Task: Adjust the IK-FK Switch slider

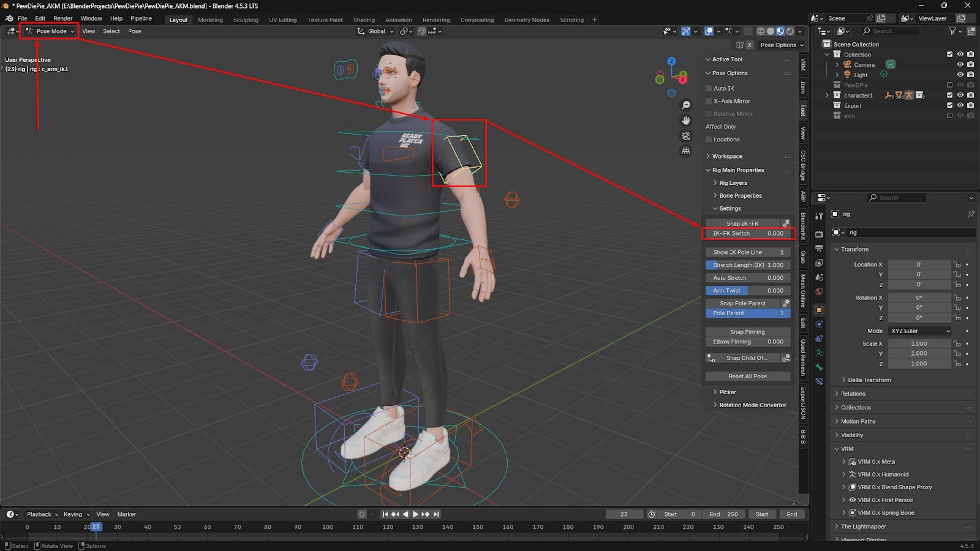Action: 747,233
